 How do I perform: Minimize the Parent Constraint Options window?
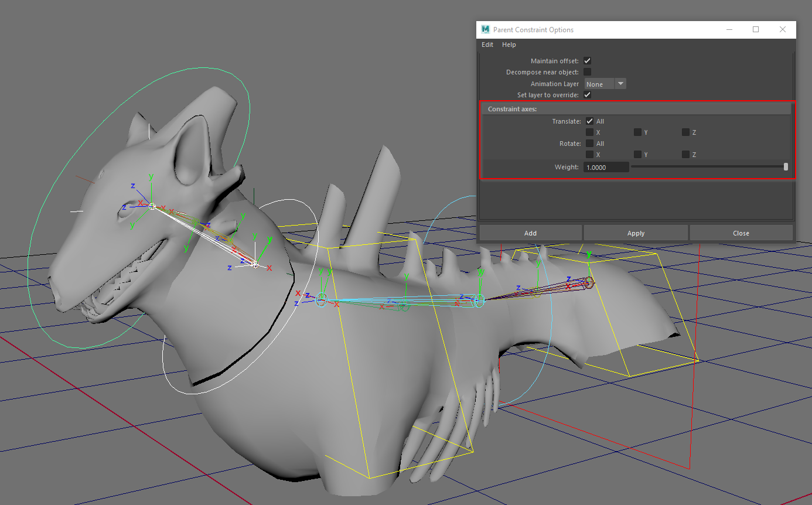pyautogui.click(x=729, y=29)
